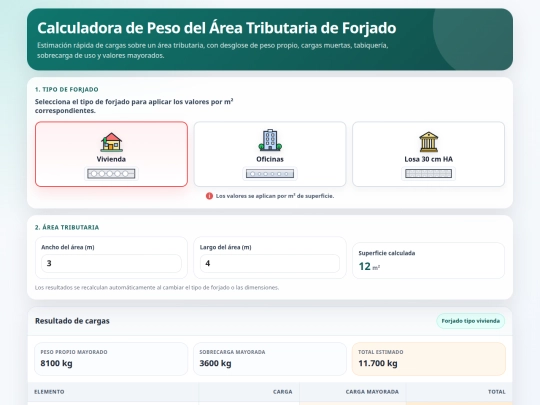Click the Forjado tipo vivienda badge

pyautogui.click(x=470, y=321)
